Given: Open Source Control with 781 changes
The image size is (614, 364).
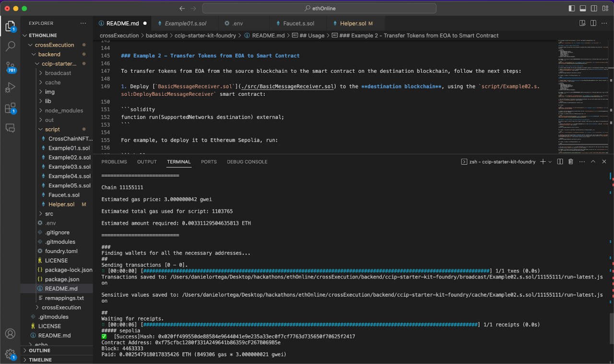Looking at the screenshot, I should [x=10, y=67].
